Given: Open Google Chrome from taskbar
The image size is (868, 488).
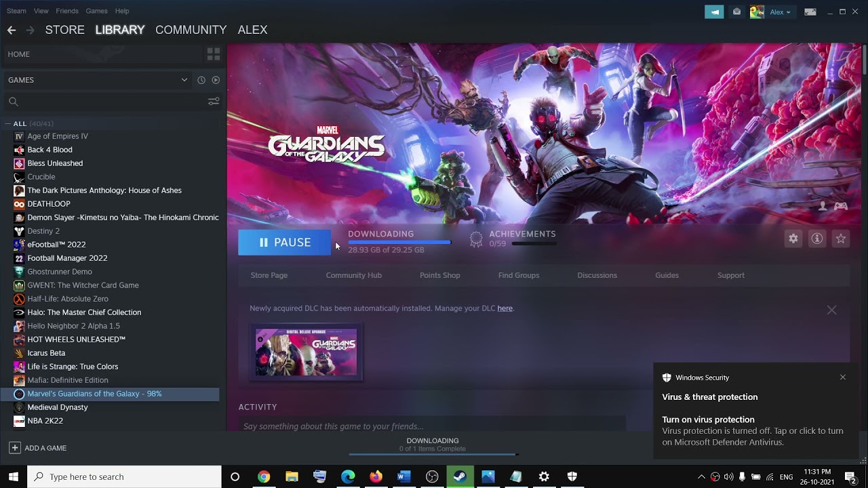Looking at the screenshot, I should point(264,476).
